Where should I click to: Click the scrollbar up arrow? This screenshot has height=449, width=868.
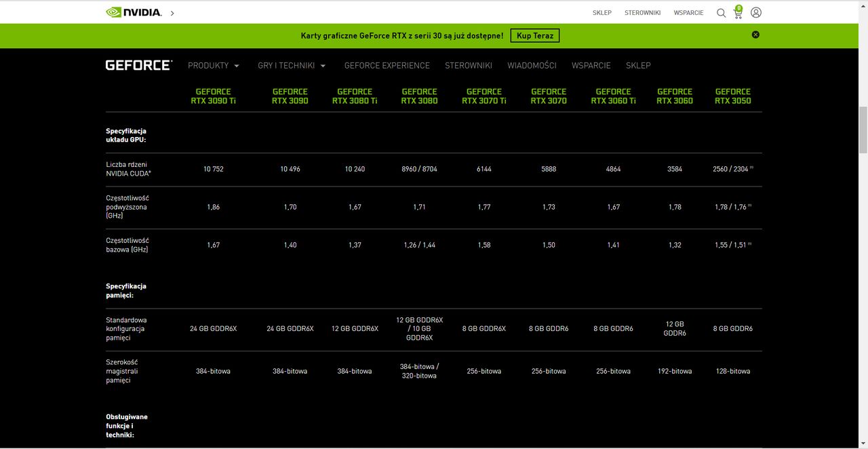(863, 5)
